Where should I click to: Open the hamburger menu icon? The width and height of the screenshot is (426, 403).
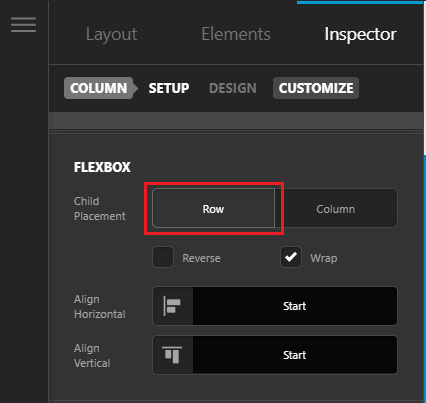(23, 25)
